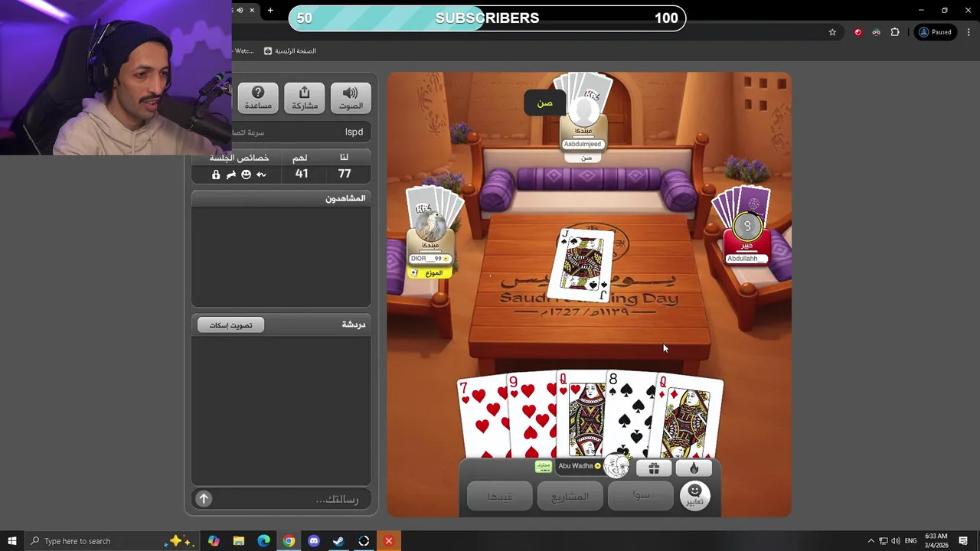Click the our-team score 77
The height and width of the screenshot is (551, 980).
point(345,174)
